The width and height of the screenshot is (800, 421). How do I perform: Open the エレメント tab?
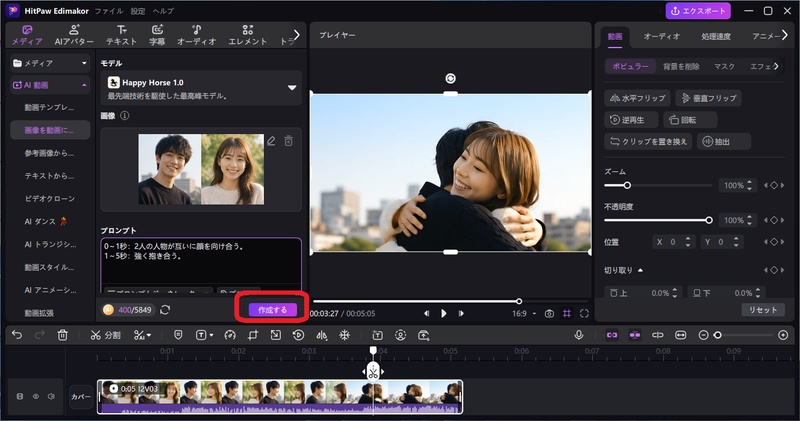[247, 35]
